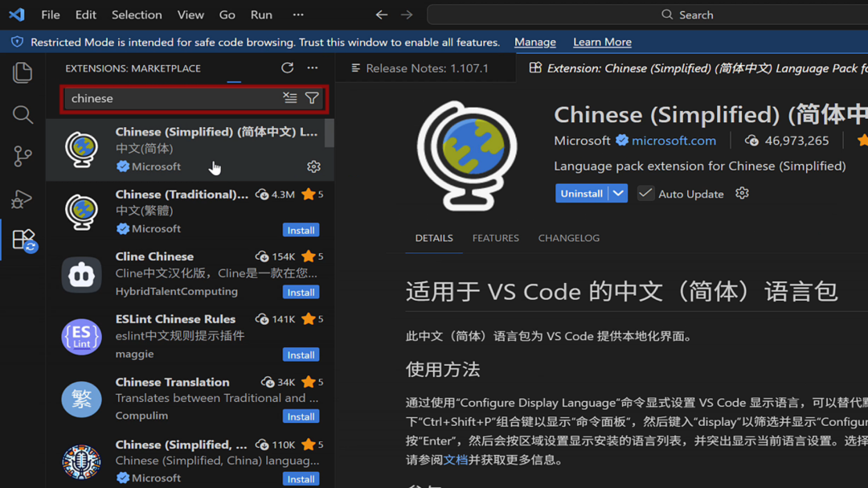Click the Chinese (Traditional) globe icon

pos(81,211)
